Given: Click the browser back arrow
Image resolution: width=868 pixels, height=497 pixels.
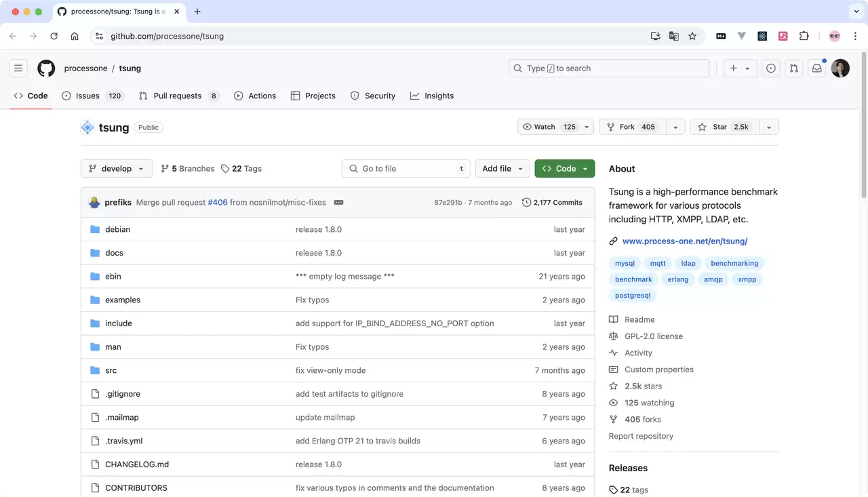Looking at the screenshot, I should click(x=13, y=36).
